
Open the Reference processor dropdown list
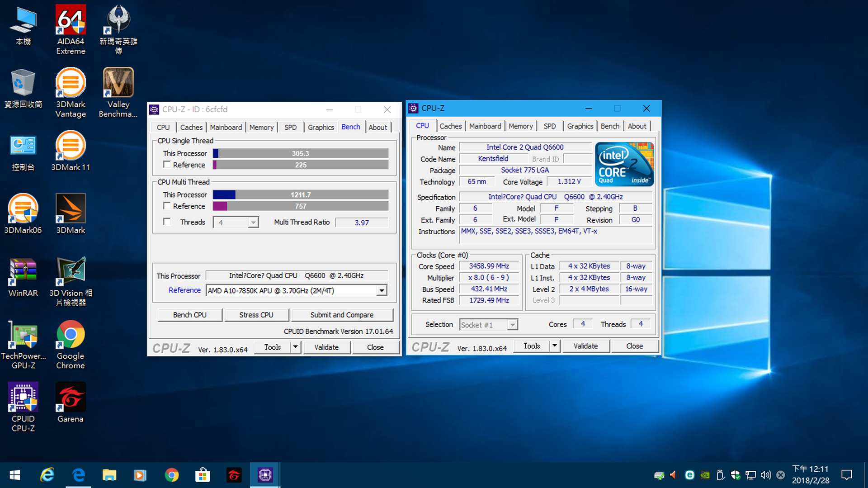coord(382,290)
